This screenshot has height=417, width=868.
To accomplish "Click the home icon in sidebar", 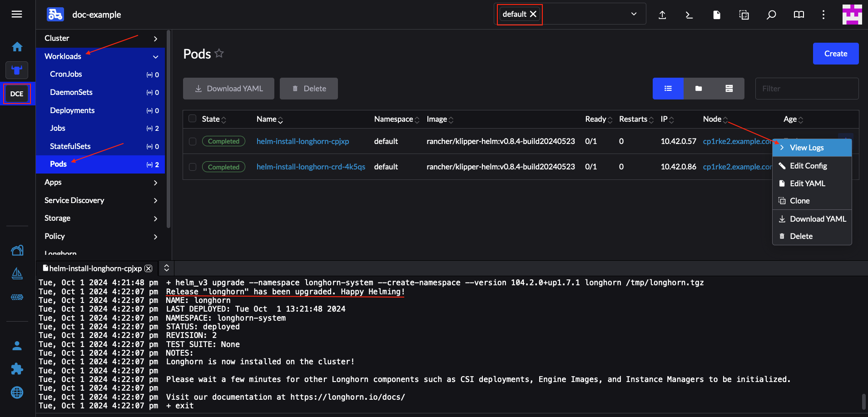I will click(17, 47).
